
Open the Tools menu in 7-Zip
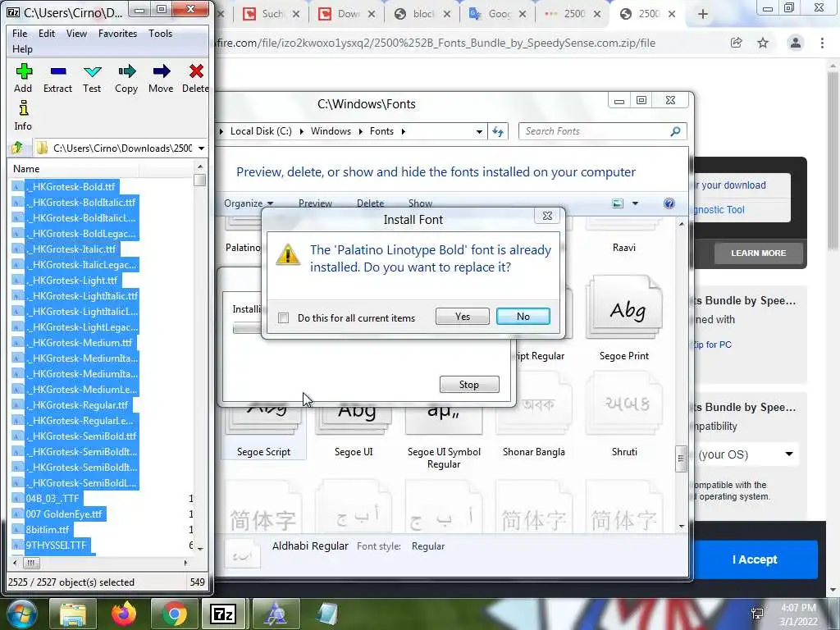[160, 33]
